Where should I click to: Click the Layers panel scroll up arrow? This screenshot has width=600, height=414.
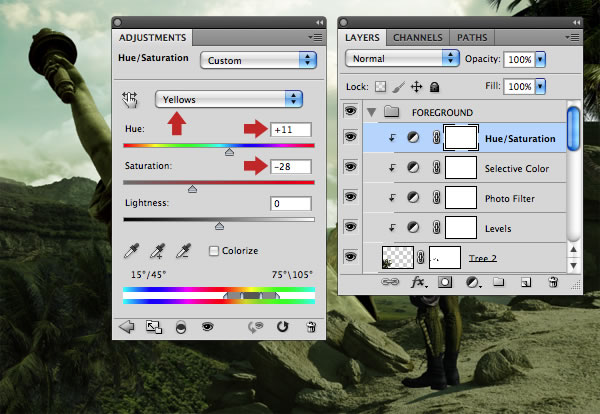[x=573, y=249]
